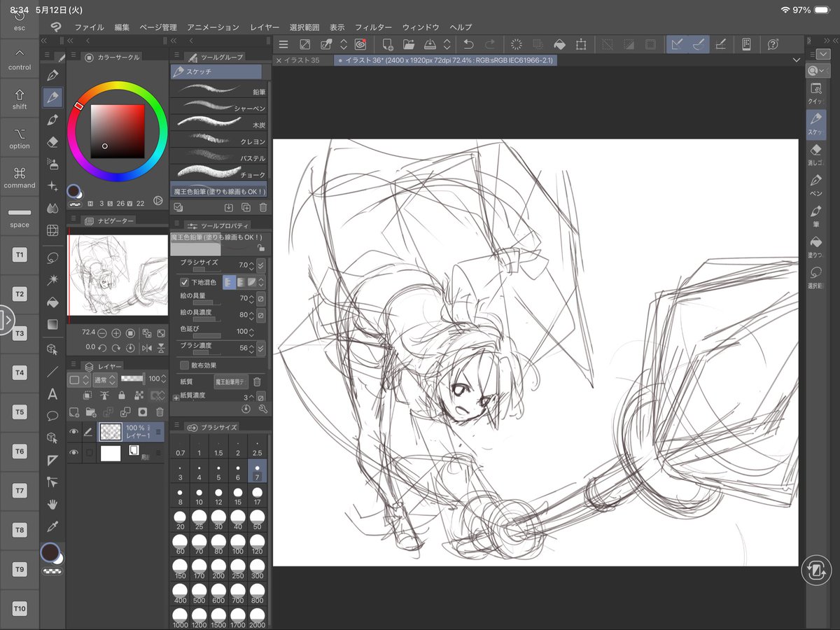Delete layer with layer palette trash icon
Screen dimensions: 840x630
coord(160,412)
